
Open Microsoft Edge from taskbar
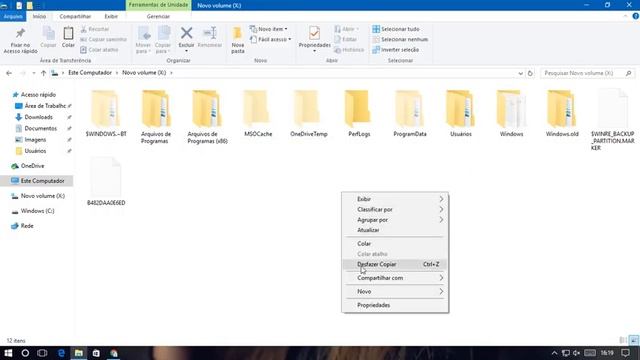click(x=61, y=353)
